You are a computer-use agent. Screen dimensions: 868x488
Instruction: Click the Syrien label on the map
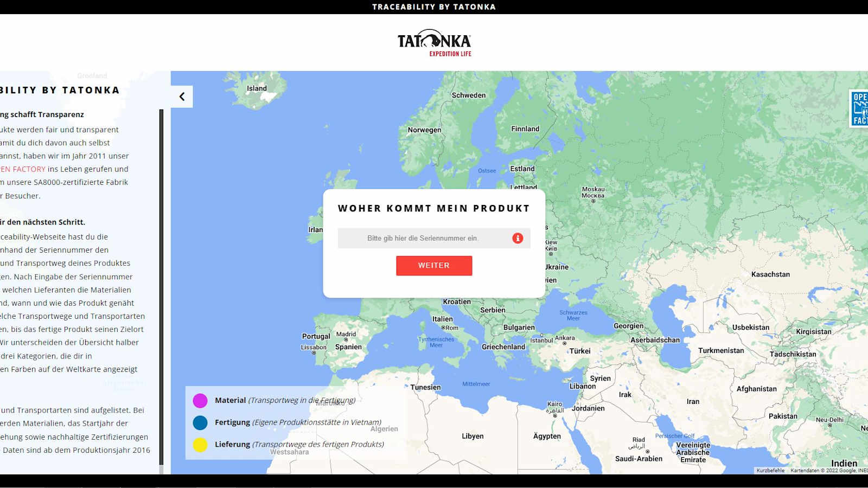pos(600,378)
